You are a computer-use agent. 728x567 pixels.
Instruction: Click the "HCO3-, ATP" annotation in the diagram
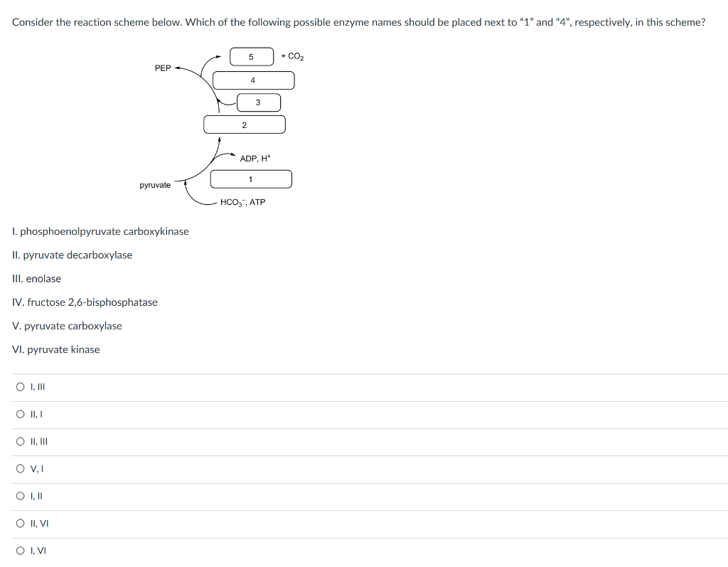coord(242,201)
